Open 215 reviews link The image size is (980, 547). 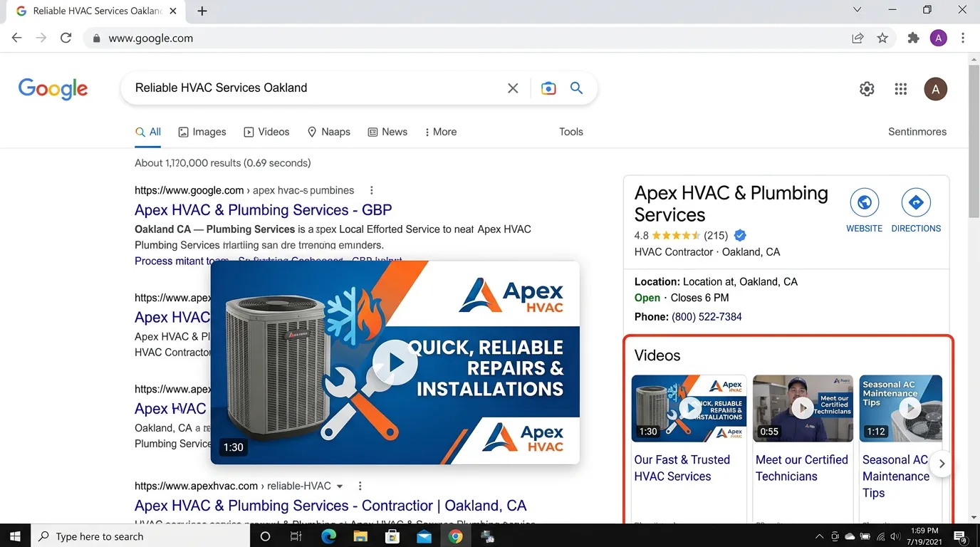click(x=716, y=235)
